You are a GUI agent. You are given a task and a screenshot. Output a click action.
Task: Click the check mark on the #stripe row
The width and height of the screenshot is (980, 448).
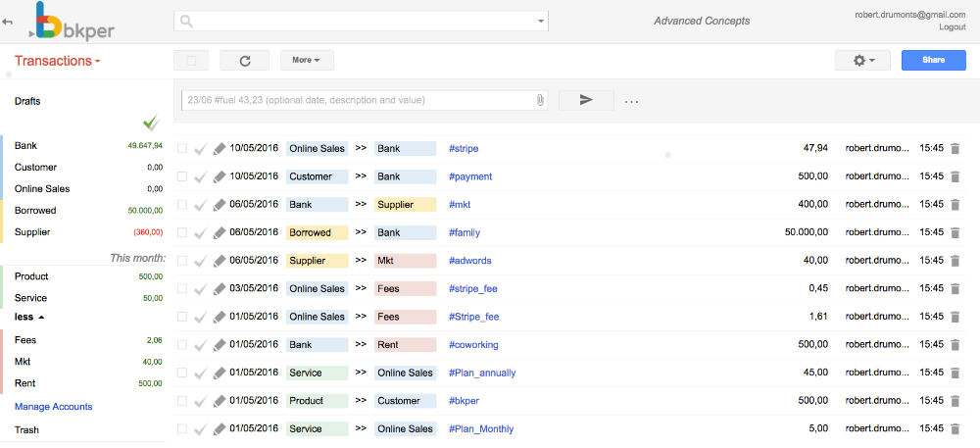[x=200, y=149]
